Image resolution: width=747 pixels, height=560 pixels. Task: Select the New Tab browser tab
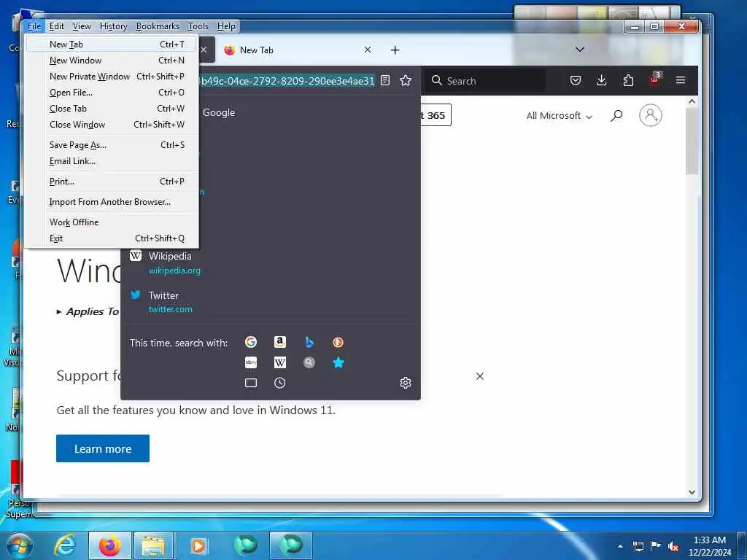[298, 50]
